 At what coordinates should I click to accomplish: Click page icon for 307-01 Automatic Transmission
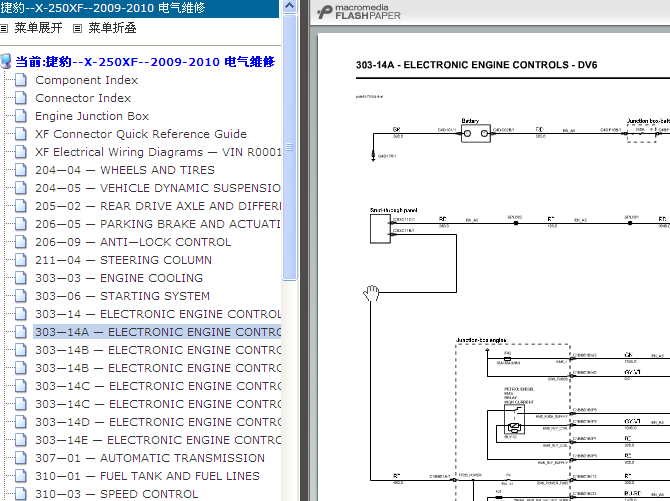click(x=21, y=458)
